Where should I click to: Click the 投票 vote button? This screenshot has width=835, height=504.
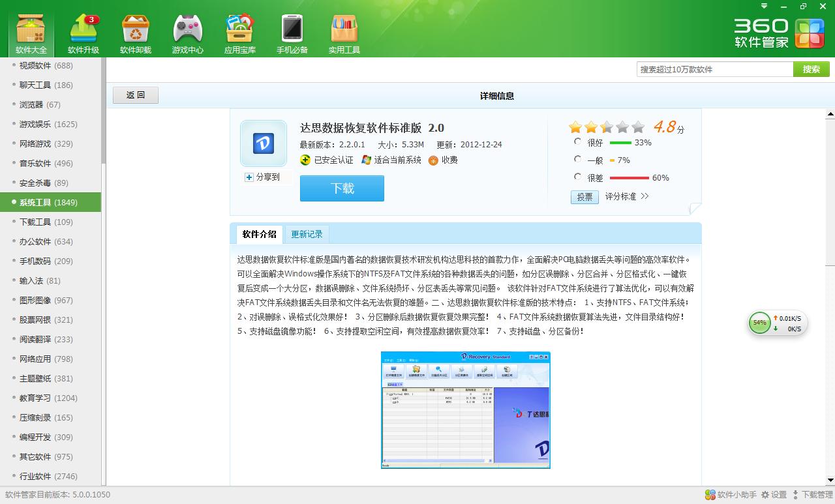pyautogui.click(x=584, y=197)
